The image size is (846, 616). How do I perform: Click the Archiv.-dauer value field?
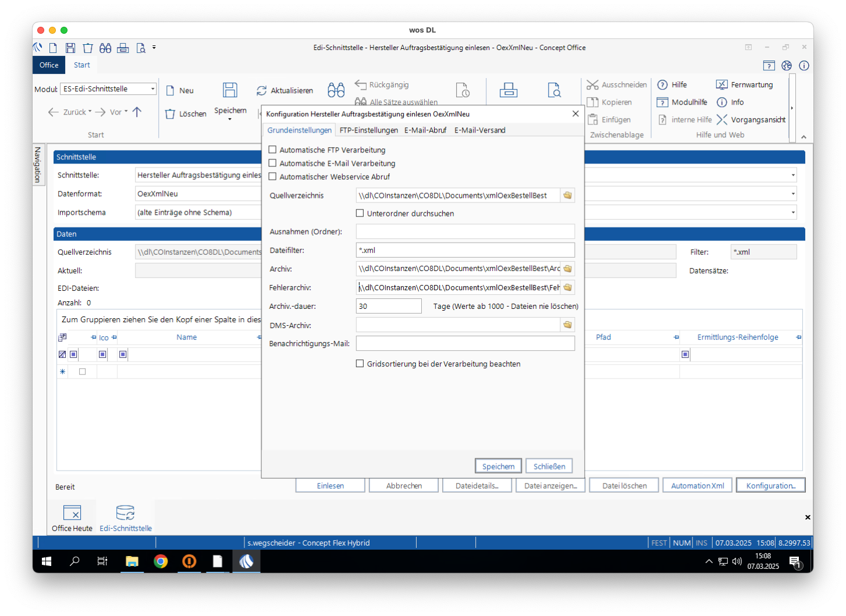point(389,306)
